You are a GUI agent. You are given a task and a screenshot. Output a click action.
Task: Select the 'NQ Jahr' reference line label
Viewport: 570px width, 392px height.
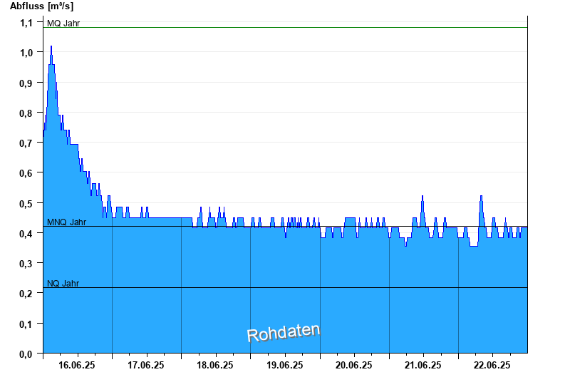[63, 283]
